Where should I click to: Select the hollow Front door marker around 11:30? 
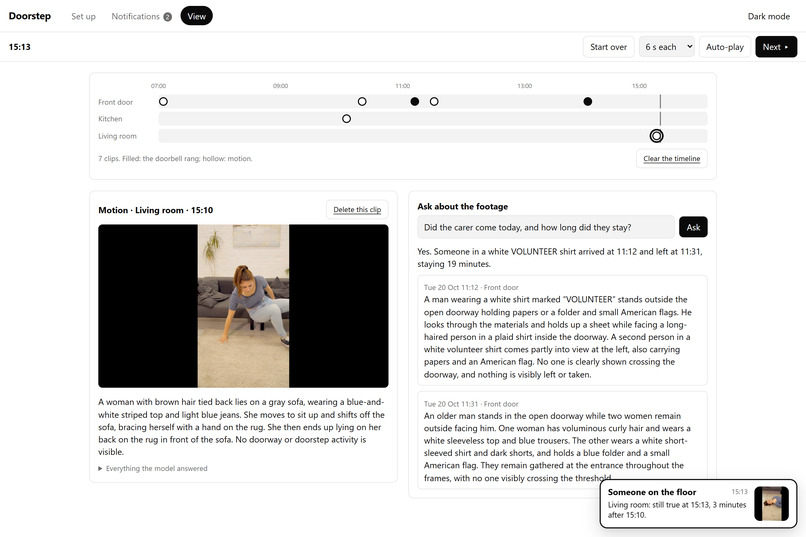434,102
